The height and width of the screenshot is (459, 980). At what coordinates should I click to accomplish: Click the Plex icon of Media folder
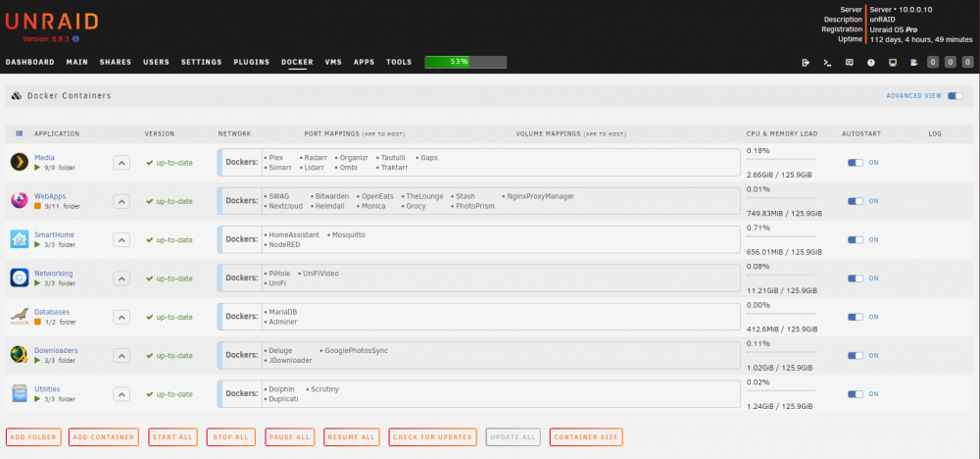click(x=20, y=162)
